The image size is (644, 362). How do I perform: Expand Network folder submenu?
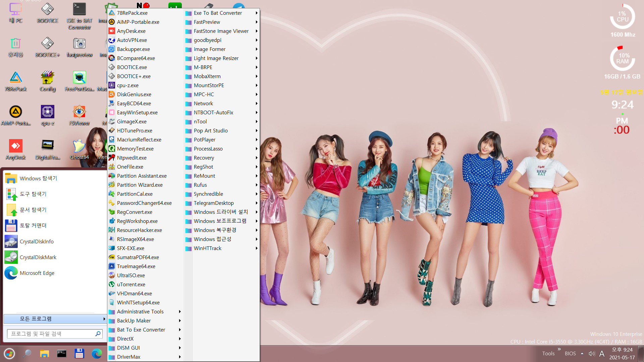coord(222,103)
